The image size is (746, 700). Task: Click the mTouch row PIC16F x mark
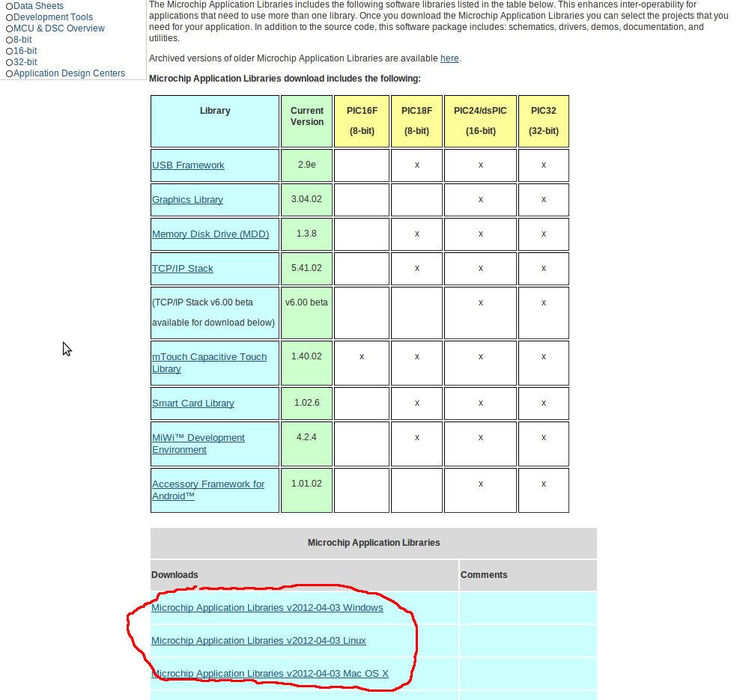click(362, 356)
